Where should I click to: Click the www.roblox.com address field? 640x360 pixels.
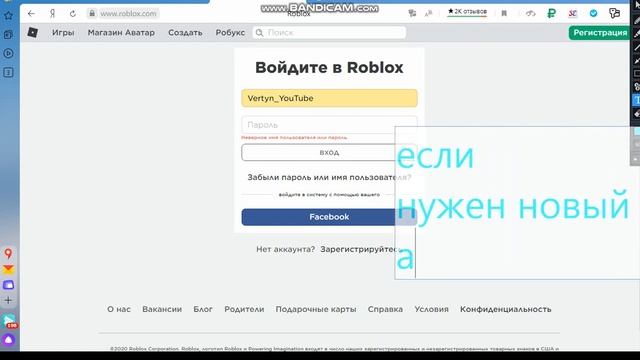click(128, 13)
